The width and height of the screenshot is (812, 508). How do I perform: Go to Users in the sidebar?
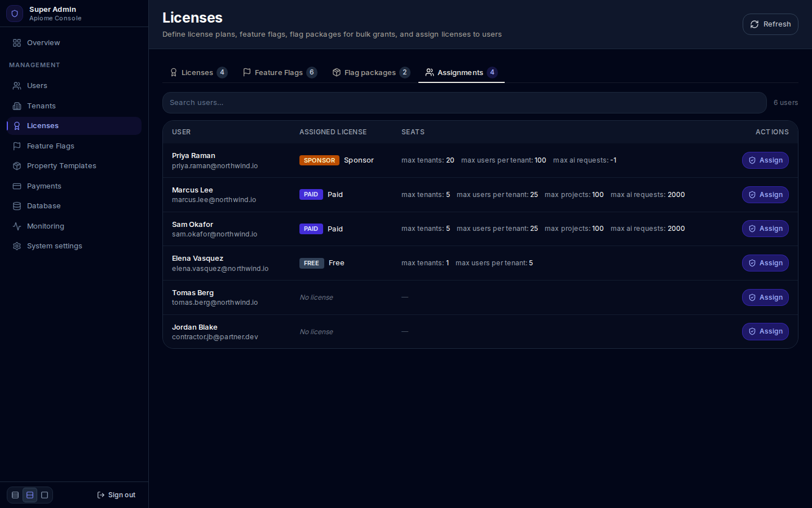[74, 86]
